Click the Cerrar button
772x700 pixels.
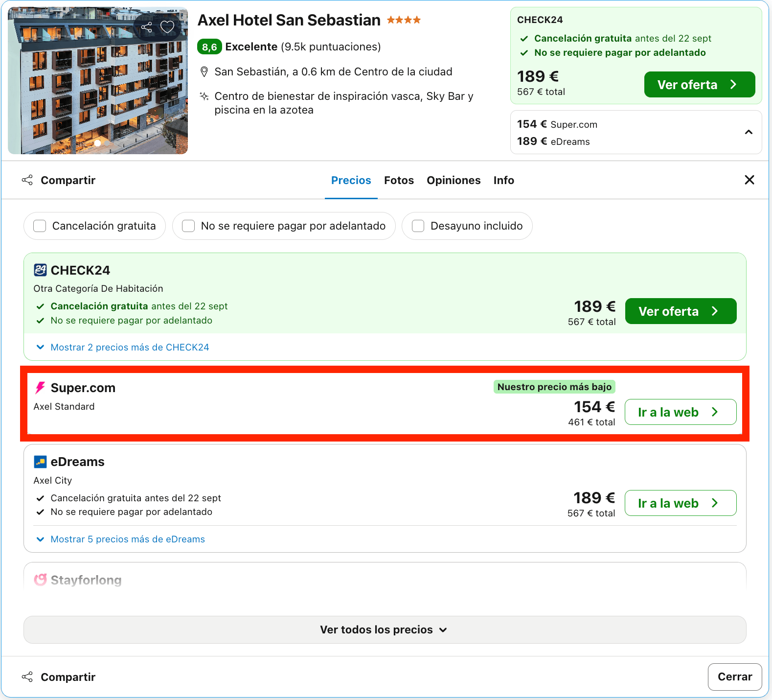coord(735,677)
